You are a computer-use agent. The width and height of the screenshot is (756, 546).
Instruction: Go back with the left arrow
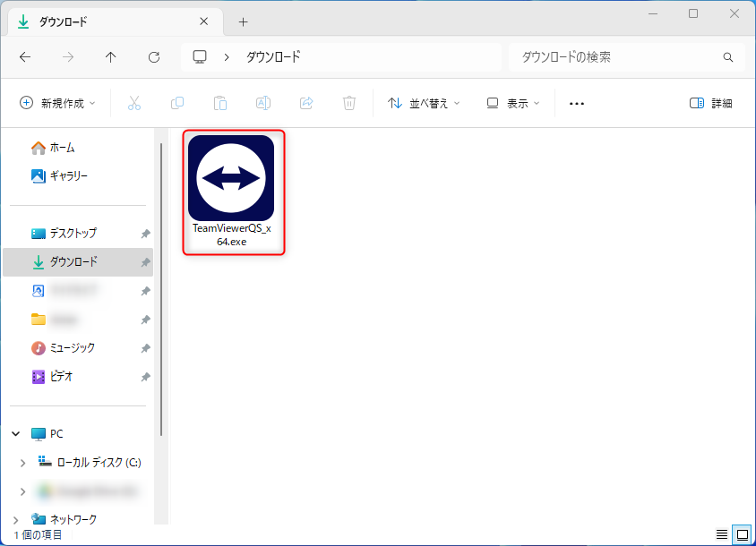(25, 57)
